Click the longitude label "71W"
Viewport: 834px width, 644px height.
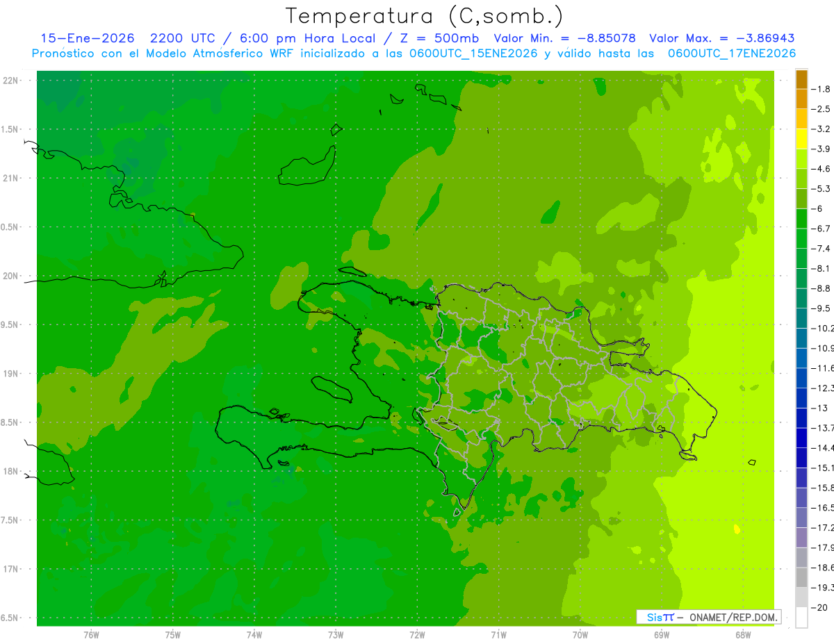(498, 634)
